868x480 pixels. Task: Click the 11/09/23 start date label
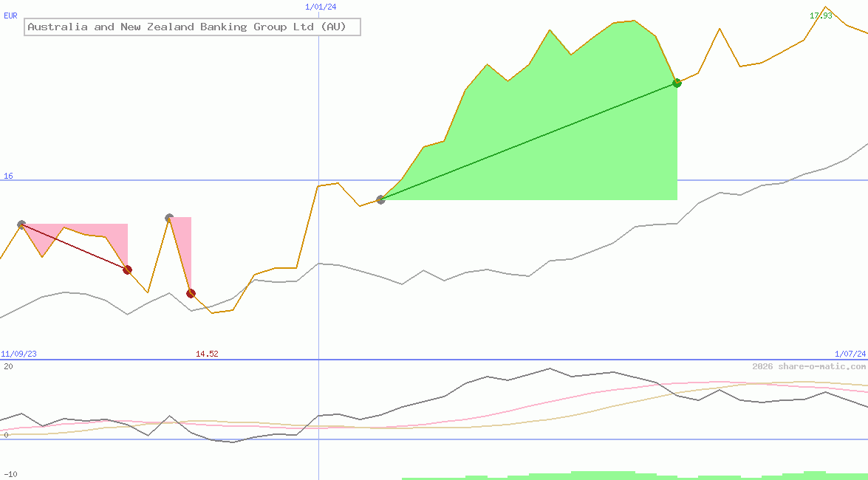click(x=18, y=354)
